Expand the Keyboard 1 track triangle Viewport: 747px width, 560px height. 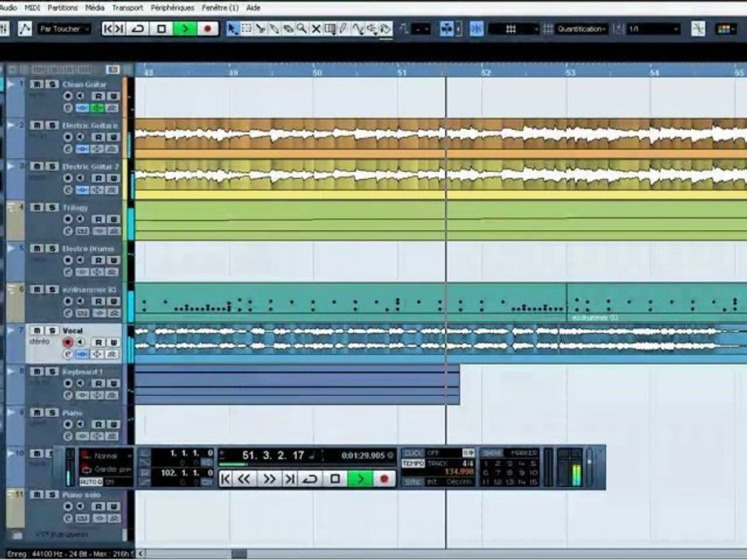pyautogui.click(x=10, y=372)
